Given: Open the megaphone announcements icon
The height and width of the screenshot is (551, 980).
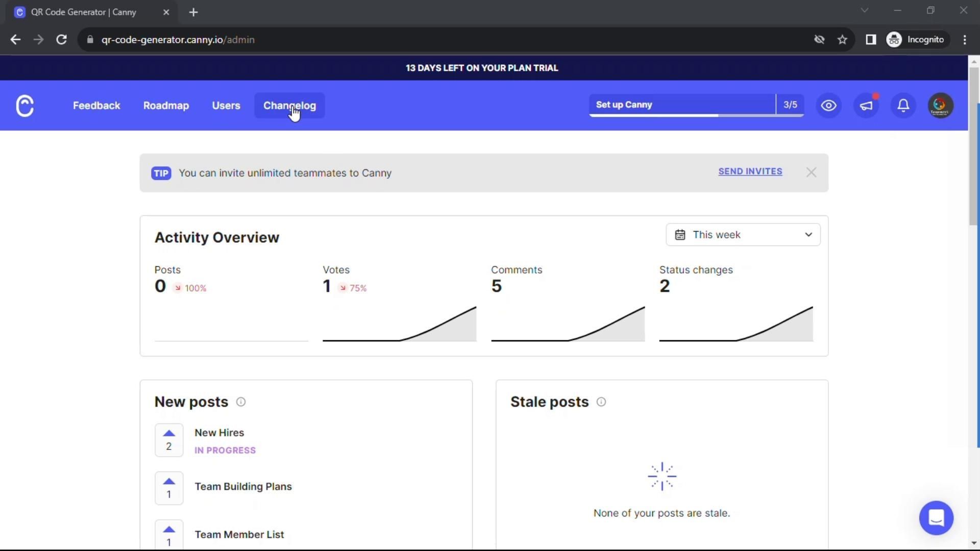Looking at the screenshot, I should coord(866,106).
